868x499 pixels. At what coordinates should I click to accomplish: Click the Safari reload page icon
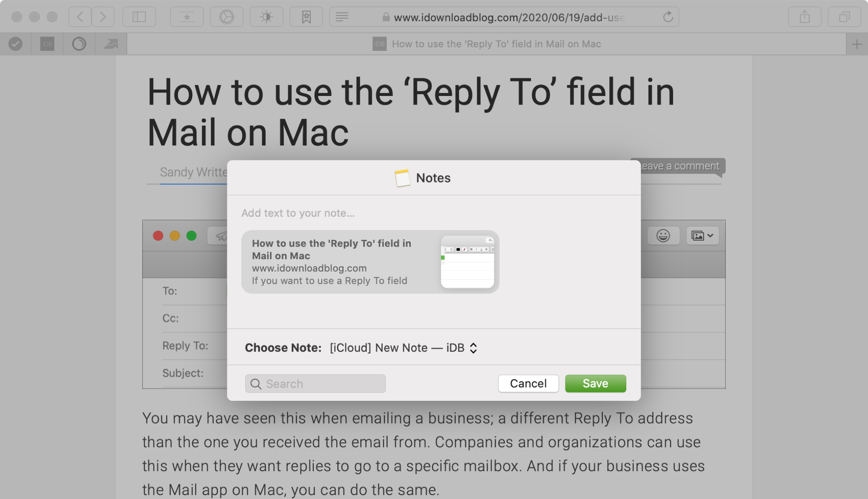[669, 16]
